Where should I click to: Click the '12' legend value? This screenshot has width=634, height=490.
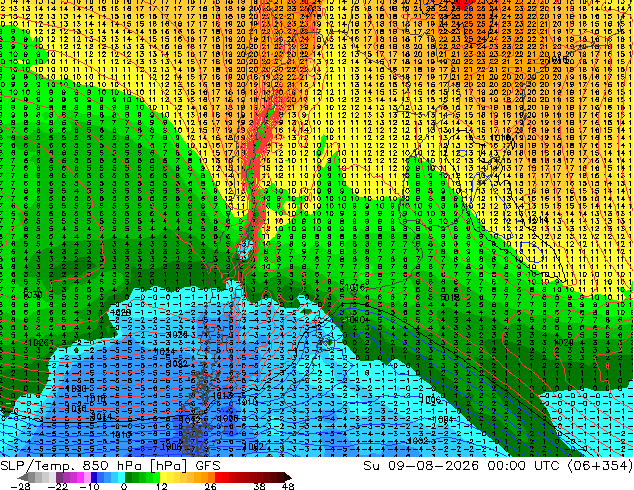coord(161,486)
